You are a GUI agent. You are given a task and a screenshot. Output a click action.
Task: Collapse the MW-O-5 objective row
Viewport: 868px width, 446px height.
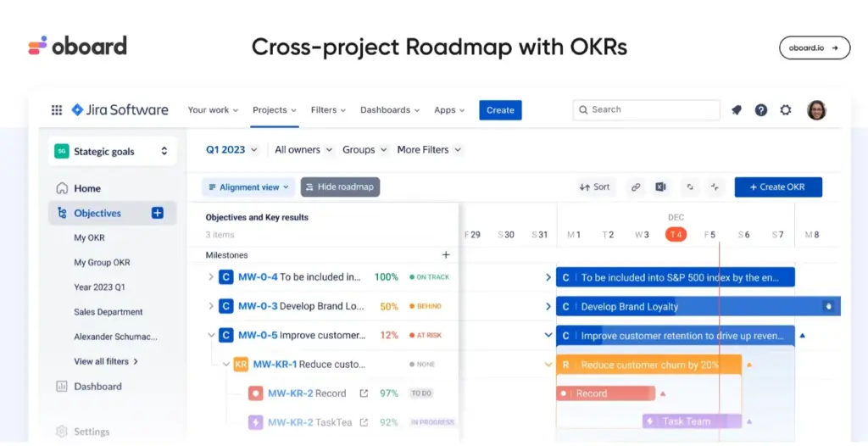[x=211, y=335]
